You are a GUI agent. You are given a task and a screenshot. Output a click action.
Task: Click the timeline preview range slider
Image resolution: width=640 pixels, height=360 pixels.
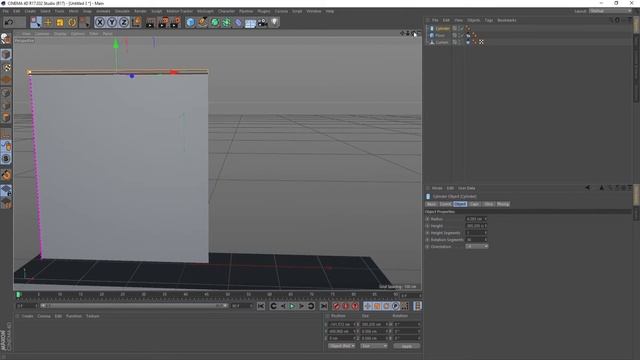133,306
